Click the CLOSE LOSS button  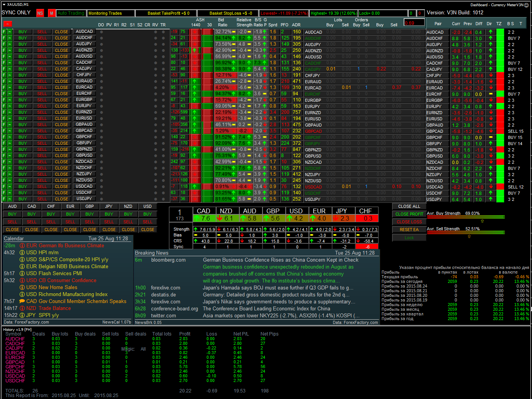pyautogui.click(x=409, y=222)
